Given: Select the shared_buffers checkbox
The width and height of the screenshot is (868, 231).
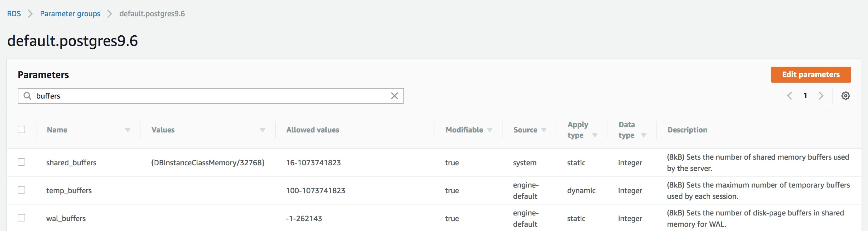Looking at the screenshot, I should tap(22, 162).
